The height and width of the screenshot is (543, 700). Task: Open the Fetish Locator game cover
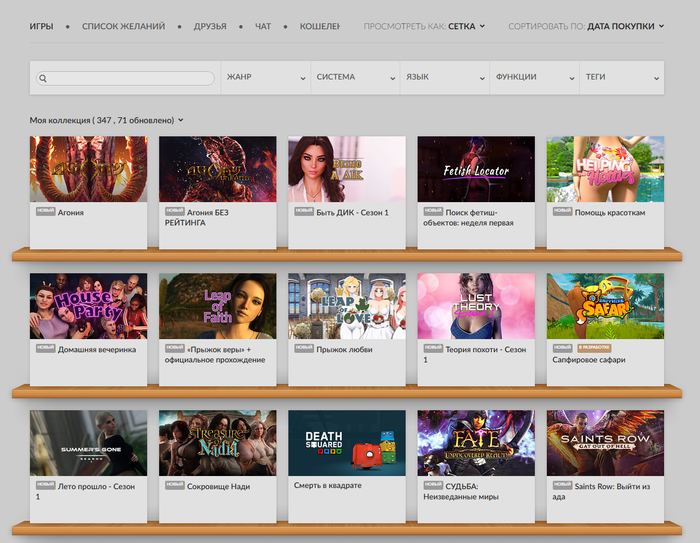476,169
